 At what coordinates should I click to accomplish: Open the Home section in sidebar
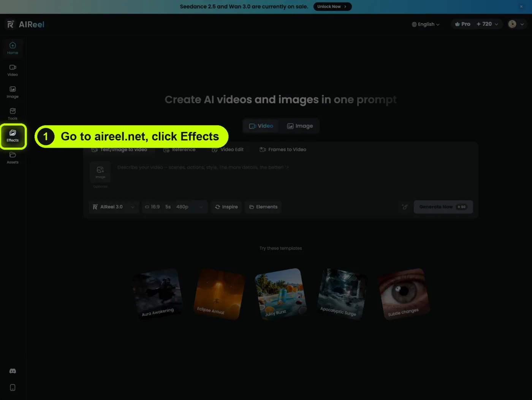click(x=13, y=48)
